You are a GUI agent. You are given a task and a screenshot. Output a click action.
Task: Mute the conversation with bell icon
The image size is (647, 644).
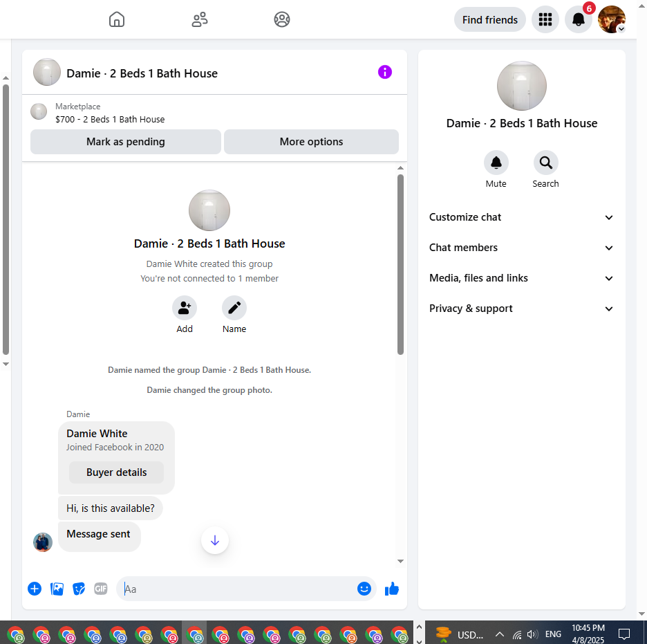[496, 163]
